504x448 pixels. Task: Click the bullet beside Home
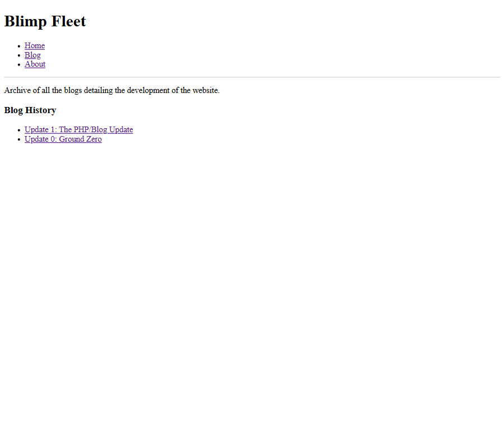[19, 46]
